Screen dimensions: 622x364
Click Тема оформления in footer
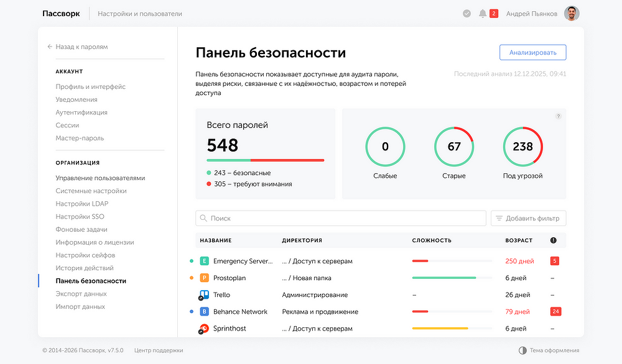[x=555, y=350]
